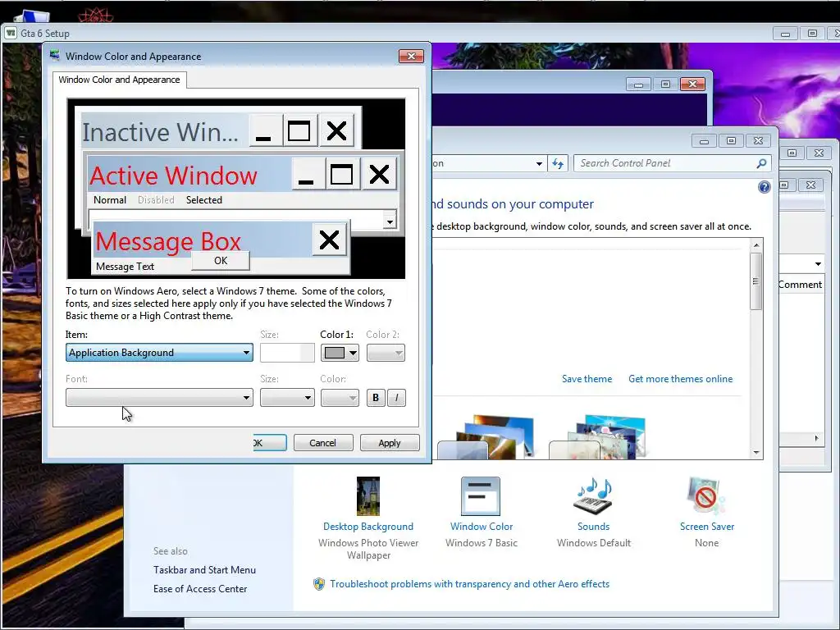Click Selected menu item in preview
Screen dimensions: 840x630
(204, 200)
